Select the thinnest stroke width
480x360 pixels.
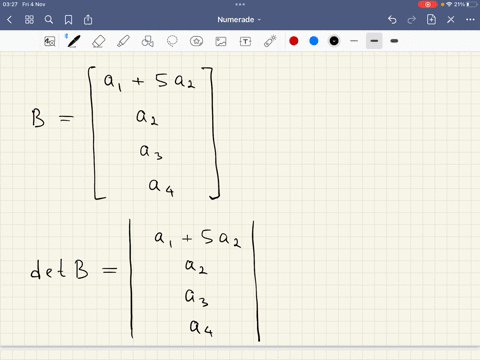354,41
